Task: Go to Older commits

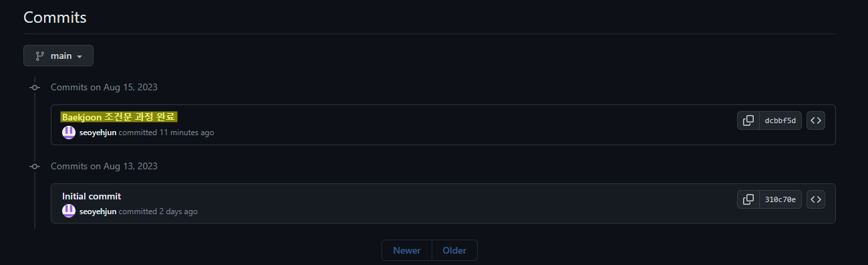Action: (454, 251)
